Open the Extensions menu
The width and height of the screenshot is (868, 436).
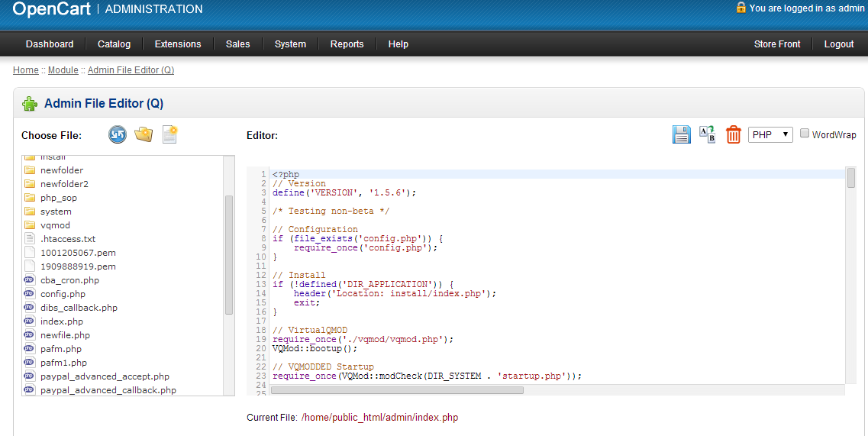pyautogui.click(x=178, y=44)
